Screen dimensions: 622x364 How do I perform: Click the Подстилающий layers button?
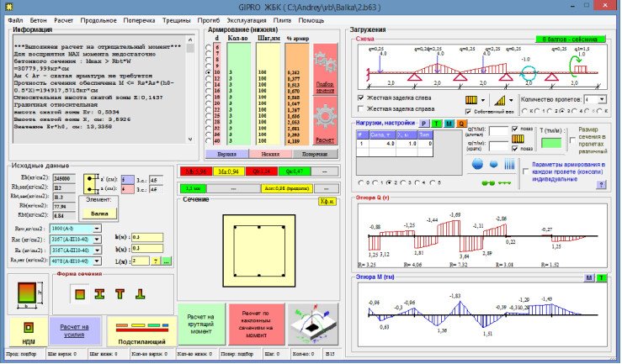tap(141, 332)
